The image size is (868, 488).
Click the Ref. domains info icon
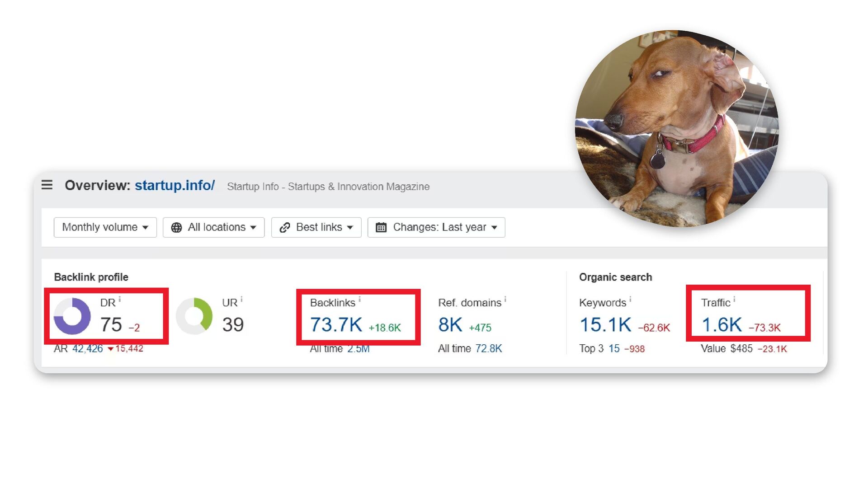(x=505, y=300)
